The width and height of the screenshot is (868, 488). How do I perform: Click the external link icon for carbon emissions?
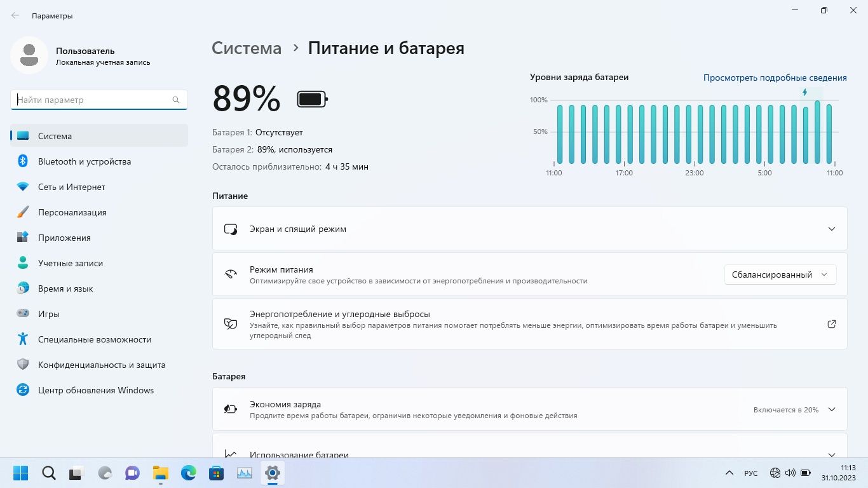click(x=832, y=324)
